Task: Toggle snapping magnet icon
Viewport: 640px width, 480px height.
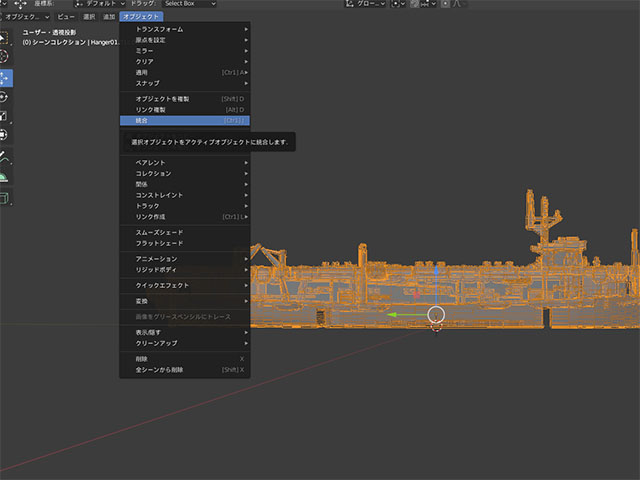Action: (x=413, y=4)
